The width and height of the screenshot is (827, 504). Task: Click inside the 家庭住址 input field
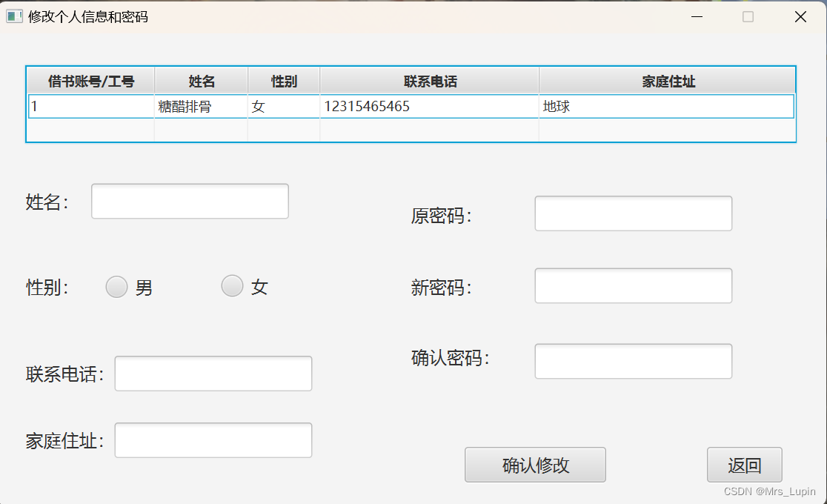[213, 440]
